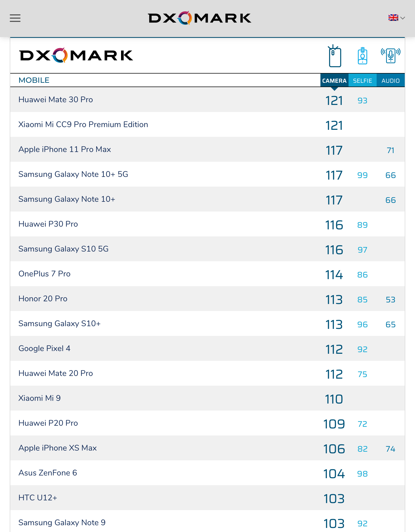Open the hamburger navigation menu
The image size is (415, 532).
coord(15,18)
